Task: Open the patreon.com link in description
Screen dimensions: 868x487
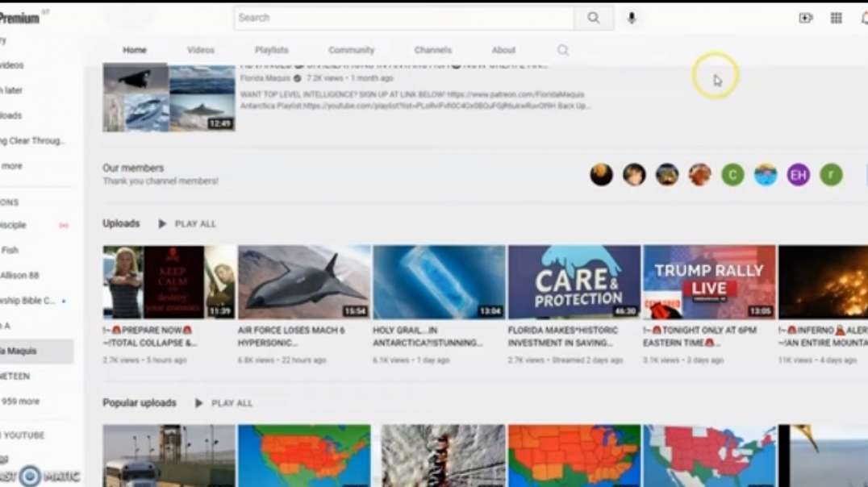Action: 515,94
